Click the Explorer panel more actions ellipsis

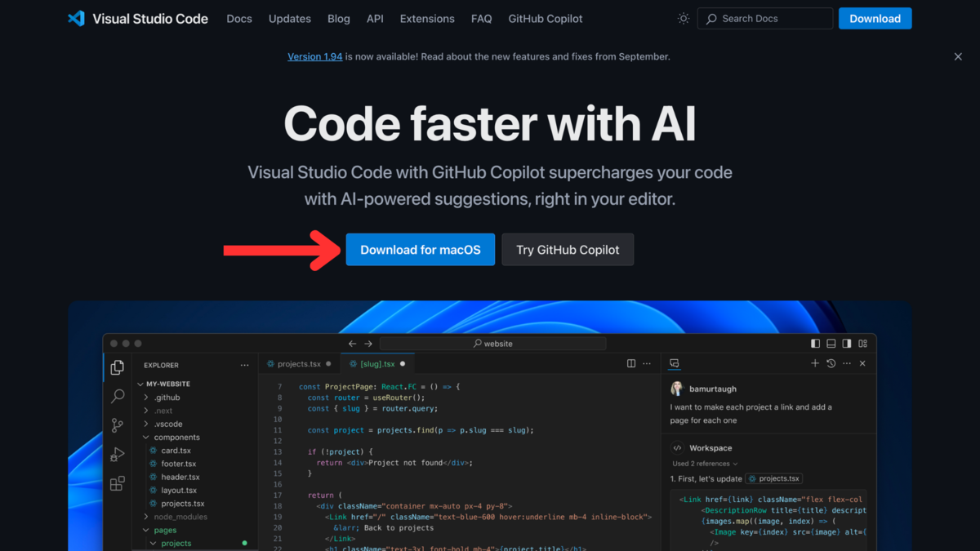(x=244, y=365)
